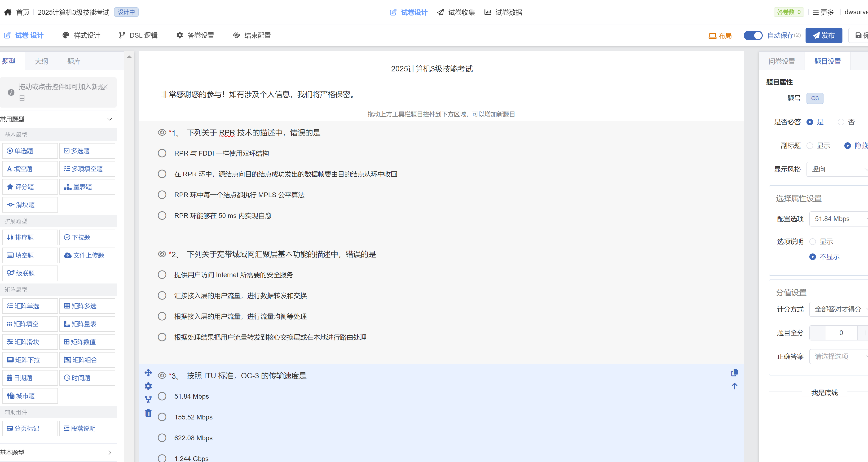The width and height of the screenshot is (868, 462).
Task: Switch to the 题库 tab
Action: [x=74, y=61]
